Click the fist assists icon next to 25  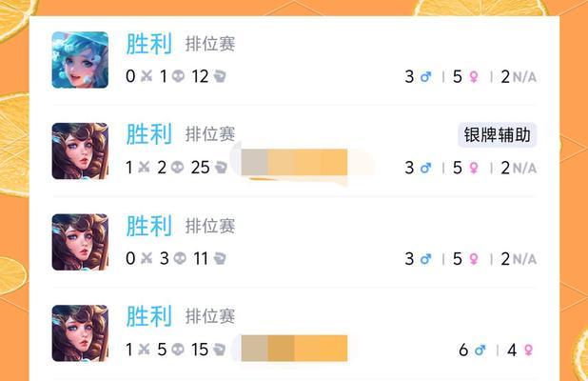click(x=221, y=168)
